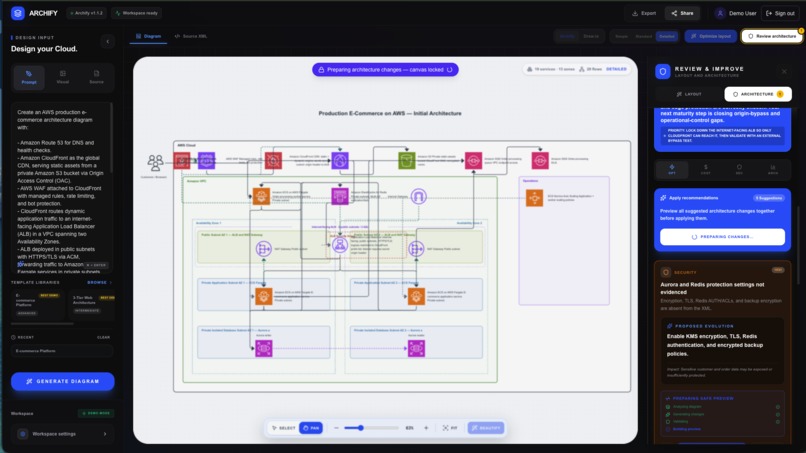Select the NAT Gateway icon in AZ 2

tap(416, 249)
